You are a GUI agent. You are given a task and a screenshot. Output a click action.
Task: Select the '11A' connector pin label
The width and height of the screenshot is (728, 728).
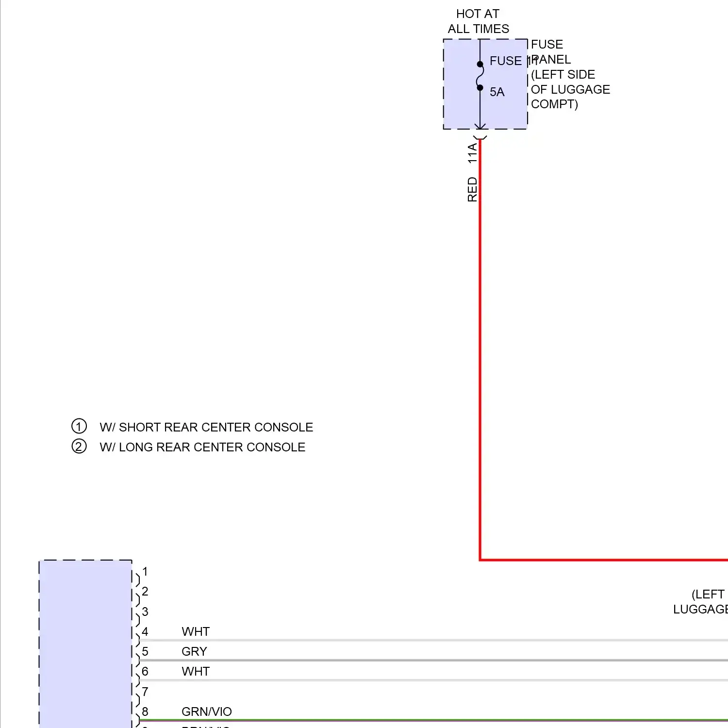point(472,153)
